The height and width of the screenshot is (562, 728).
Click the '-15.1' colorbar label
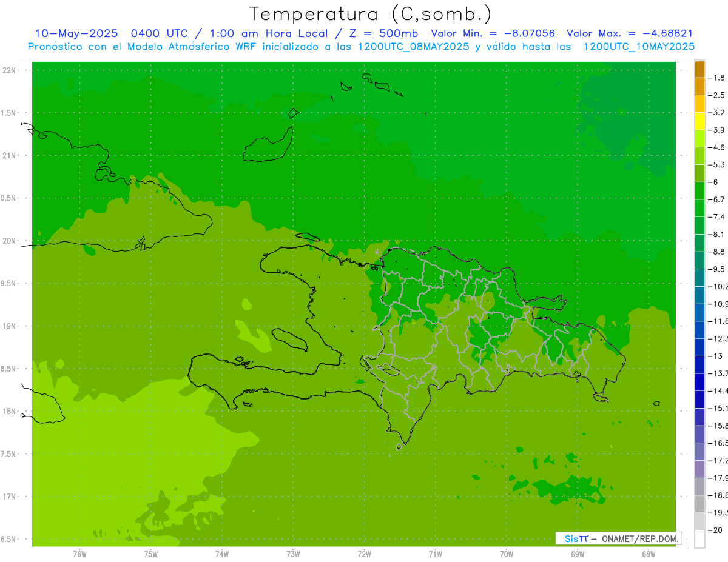click(x=718, y=408)
